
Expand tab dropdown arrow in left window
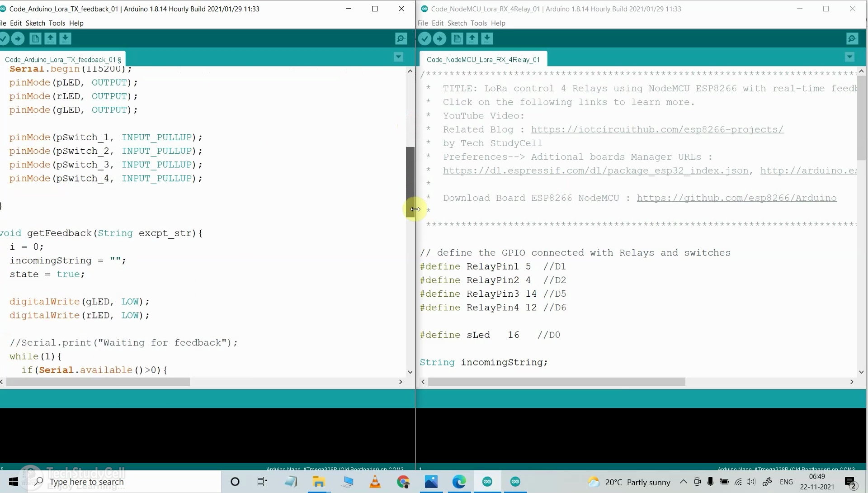(x=398, y=57)
